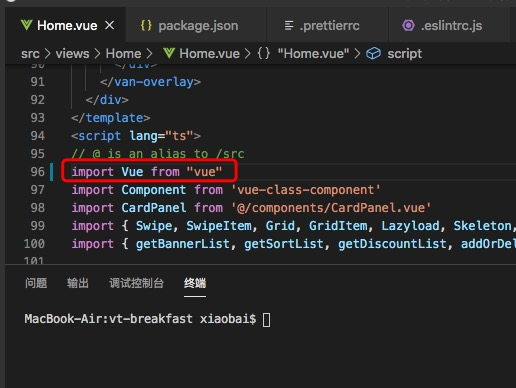The width and height of the screenshot is (516, 388).
Task: Switch to the 问题 panel tab
Action: click(36, 283)
